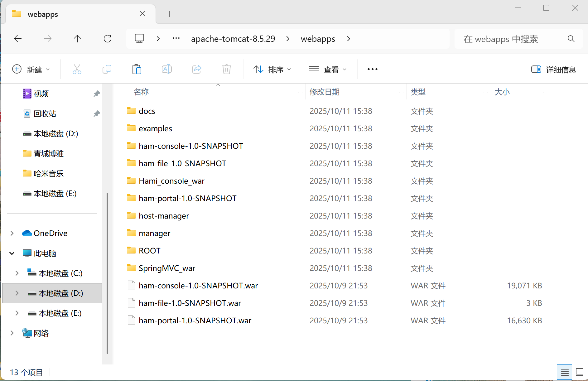Click webapps breadcrumb in address bar
Image resolution: width=588 pixels, height=381 pixels.
point(318,39)
